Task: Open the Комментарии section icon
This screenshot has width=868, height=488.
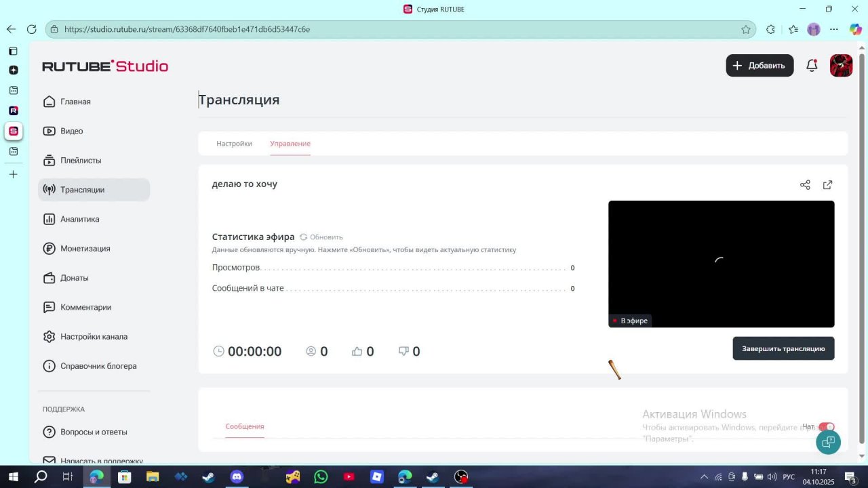Action: pyautogui.click(x=49, y=307)
